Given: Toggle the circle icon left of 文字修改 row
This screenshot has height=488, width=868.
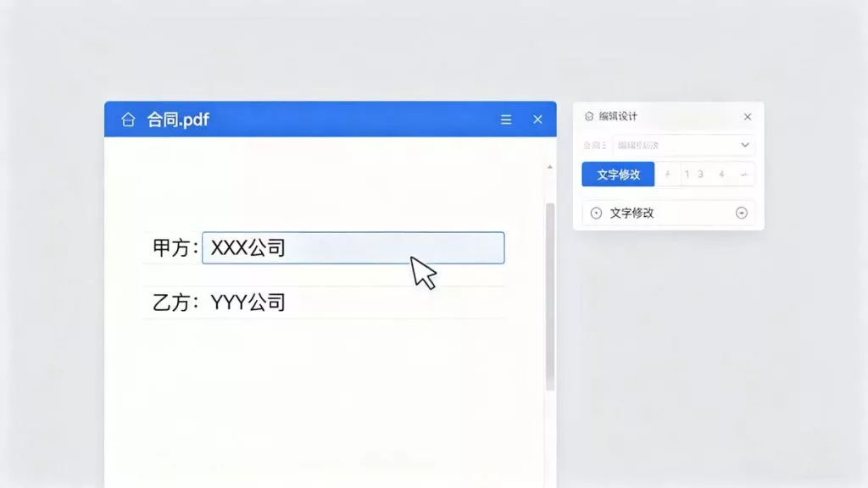Looking at the screenshot, I should [x=596, y=213].
